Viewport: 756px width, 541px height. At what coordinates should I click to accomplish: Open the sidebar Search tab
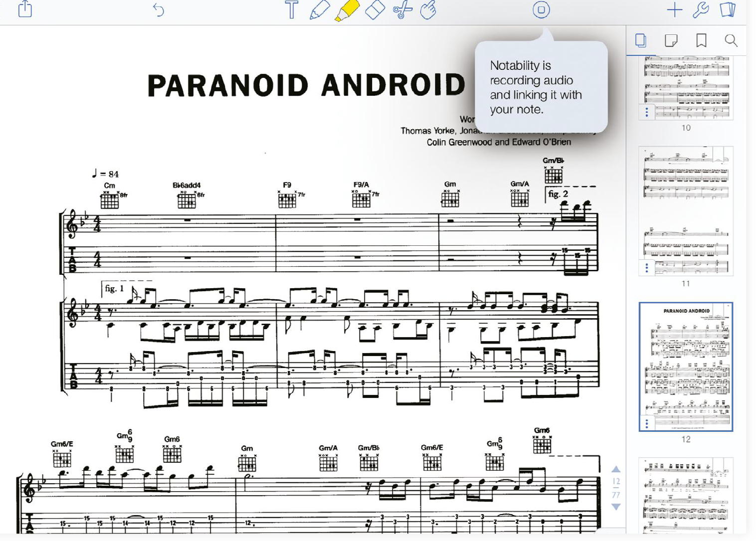[x=731, y=40]
